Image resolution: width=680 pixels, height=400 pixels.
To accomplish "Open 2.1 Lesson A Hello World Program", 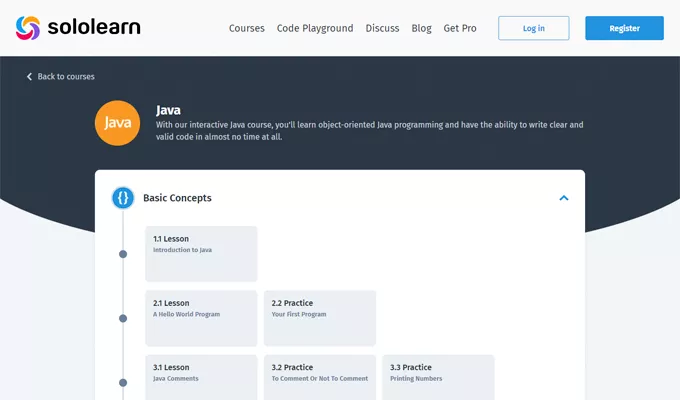I will pyautogui.click(x=201, y=318).
